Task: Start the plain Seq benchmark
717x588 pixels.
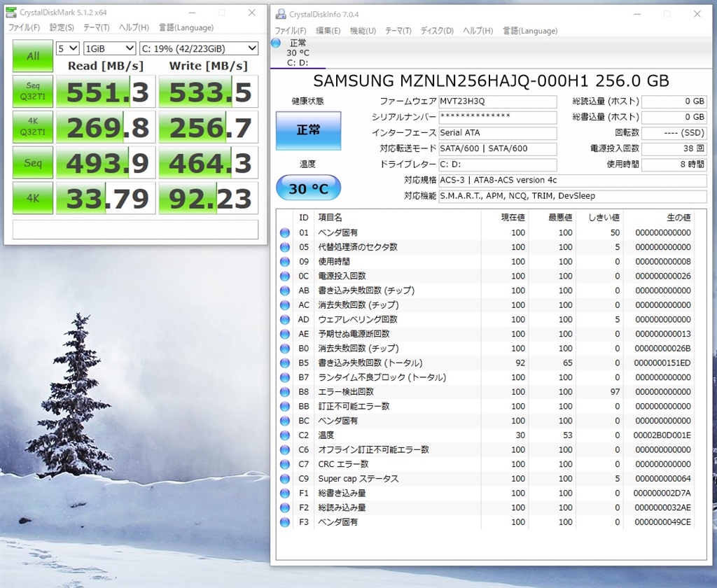Action: click(33, 162)
